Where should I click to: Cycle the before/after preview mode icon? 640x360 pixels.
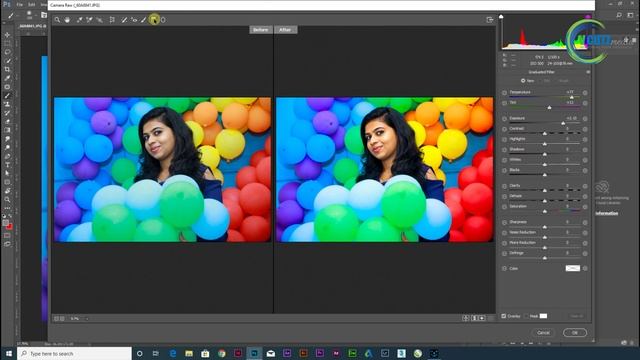[x=466, y=318]
